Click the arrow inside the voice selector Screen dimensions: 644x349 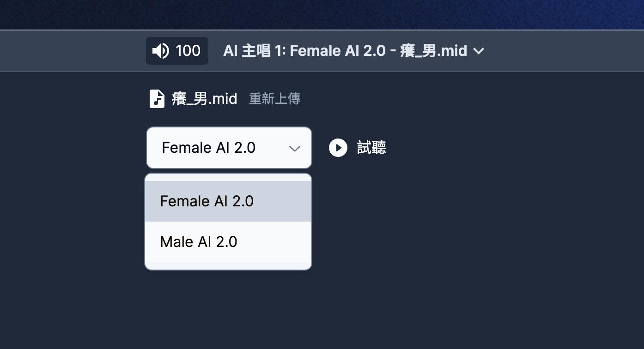[294, 148]
